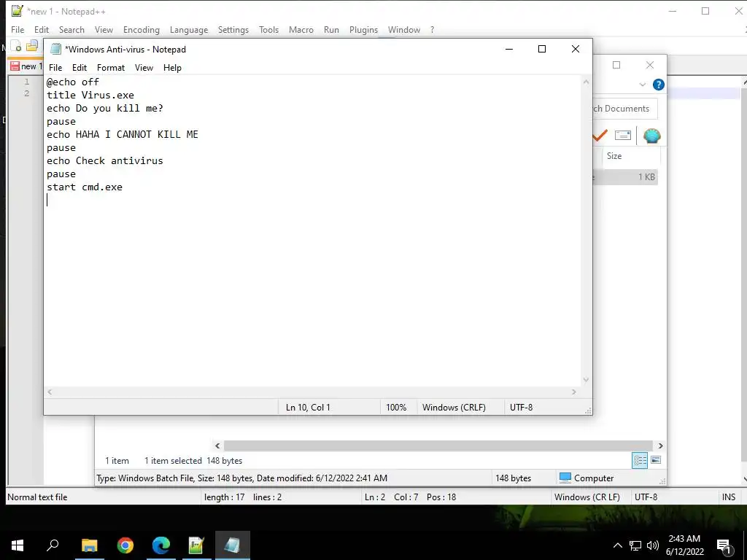Click the Notepad++ title bar app icon
The image size is (747, 560).
(18, 11)
